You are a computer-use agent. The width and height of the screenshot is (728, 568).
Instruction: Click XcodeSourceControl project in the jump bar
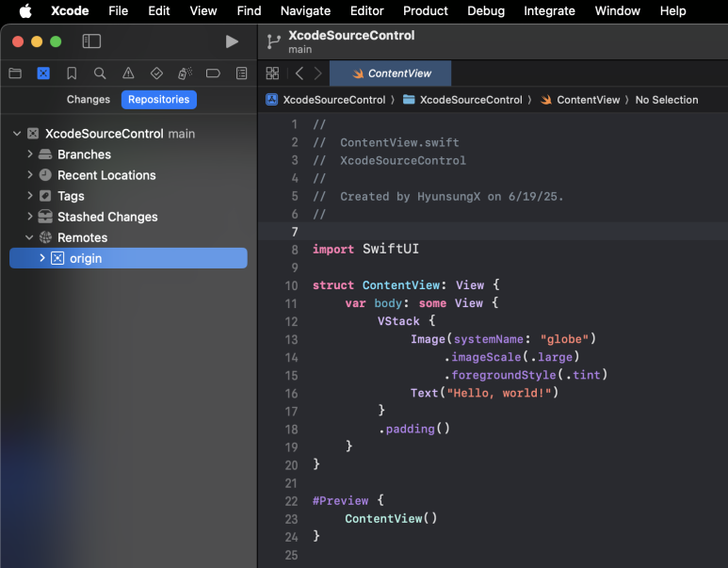pos(326,100)
